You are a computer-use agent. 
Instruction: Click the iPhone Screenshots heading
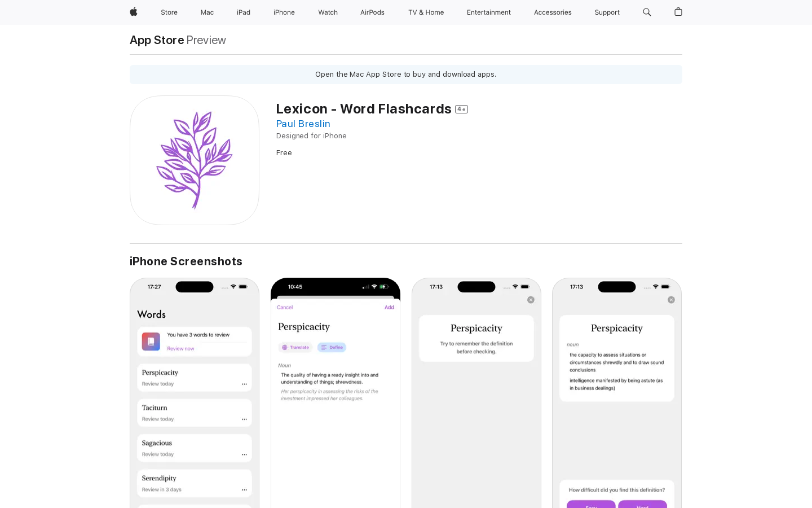pos(186,261)
